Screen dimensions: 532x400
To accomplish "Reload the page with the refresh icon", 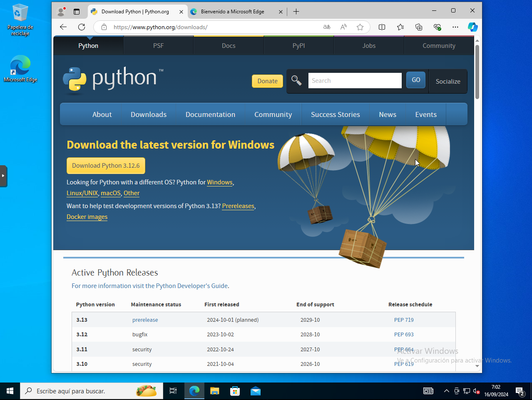I will click(x=82, y=27).
